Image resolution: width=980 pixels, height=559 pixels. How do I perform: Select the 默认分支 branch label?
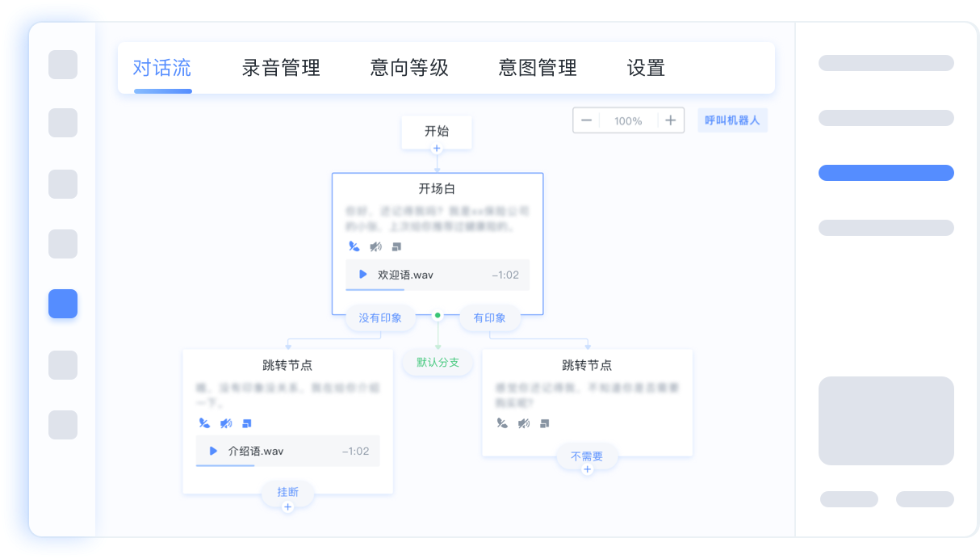click(438, 362)
